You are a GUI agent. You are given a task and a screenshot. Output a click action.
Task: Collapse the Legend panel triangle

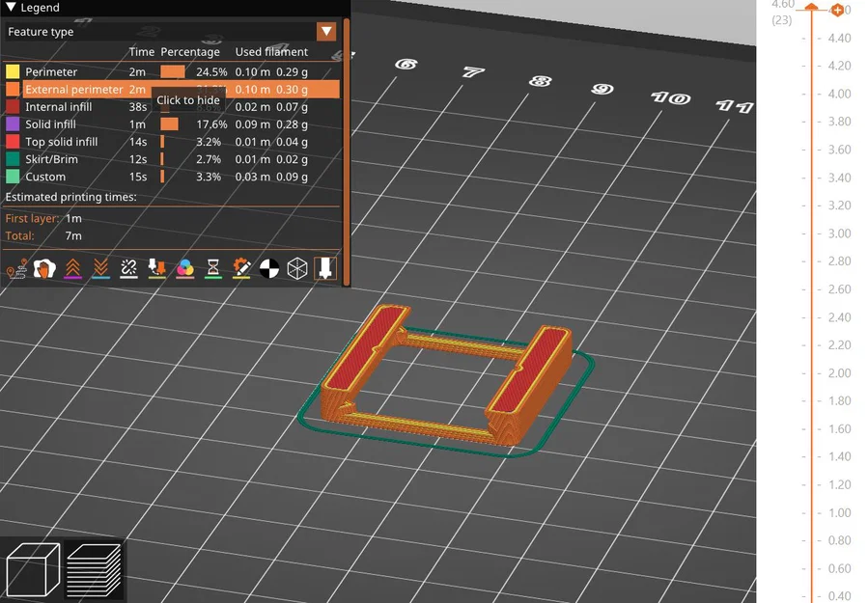pos(11,7)
